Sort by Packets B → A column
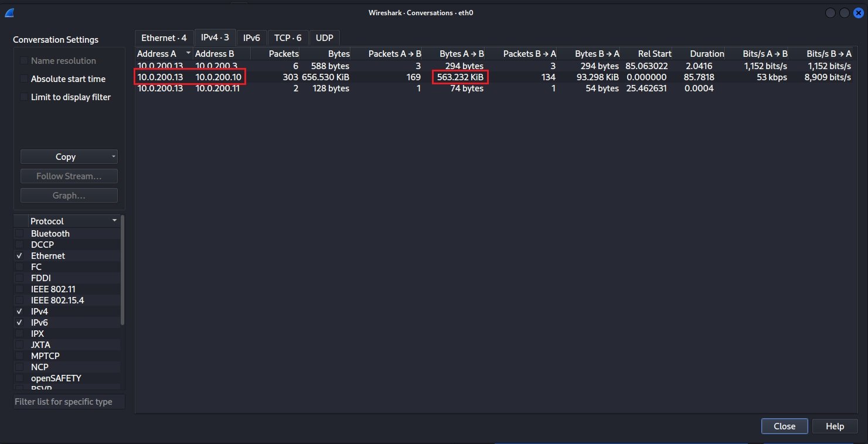 (x=521, y=53)
